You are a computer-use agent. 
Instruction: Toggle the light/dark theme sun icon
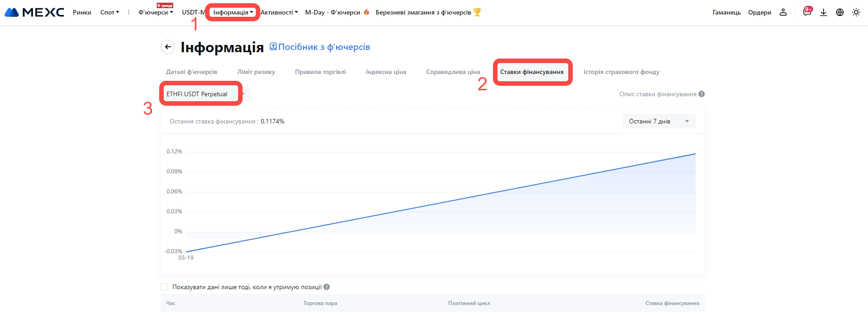[856, 12]
